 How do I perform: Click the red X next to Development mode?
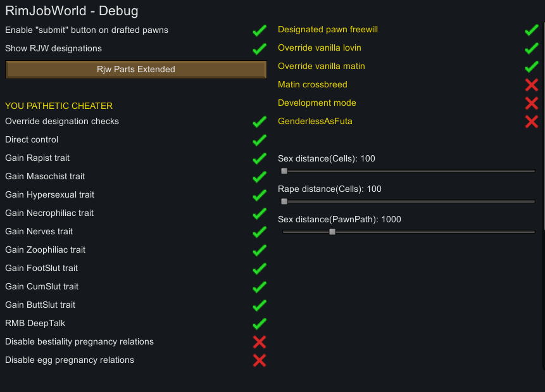pyautogui.click(x=530, y=103)
